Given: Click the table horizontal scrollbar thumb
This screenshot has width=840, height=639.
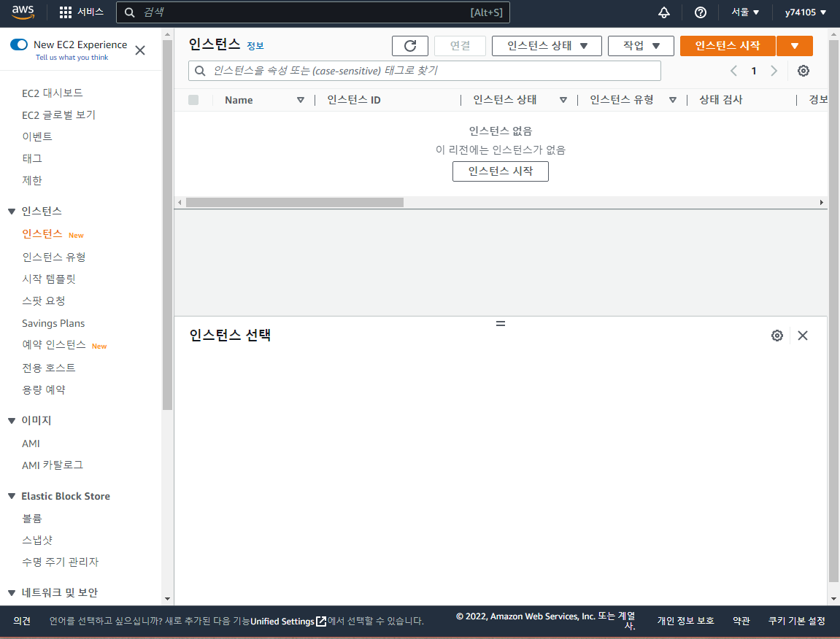Looking at the screenshot, I should coord(295,203).
